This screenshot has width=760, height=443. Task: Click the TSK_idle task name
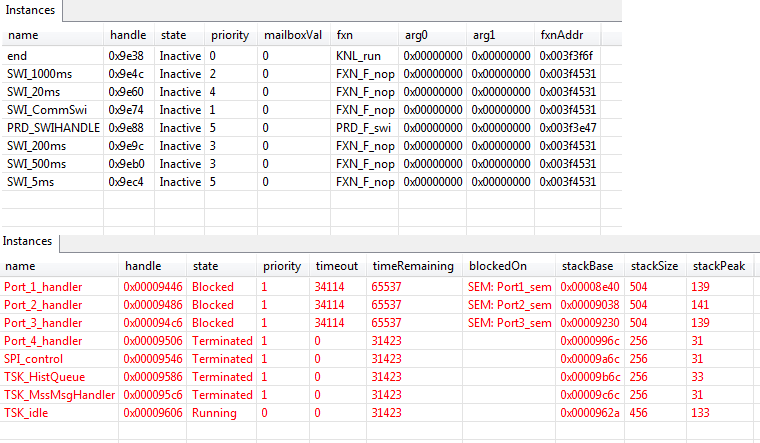tap(27, 413)
